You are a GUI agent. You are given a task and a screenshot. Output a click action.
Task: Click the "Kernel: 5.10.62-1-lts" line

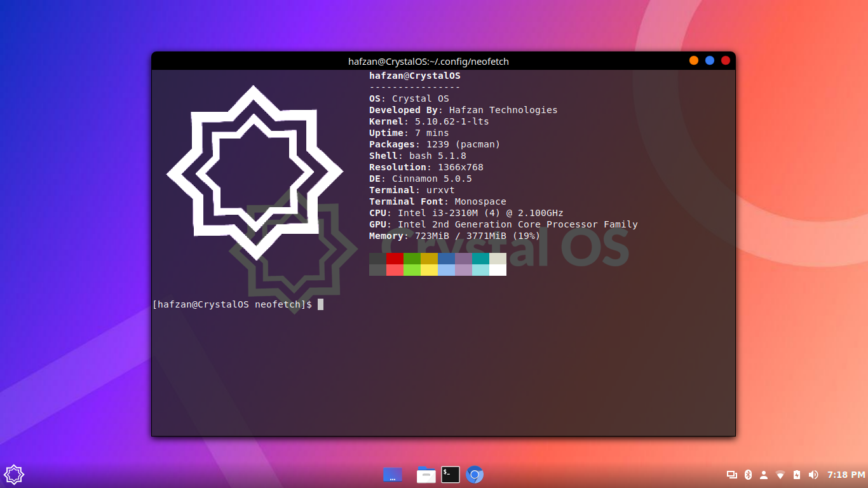[429, 121]
